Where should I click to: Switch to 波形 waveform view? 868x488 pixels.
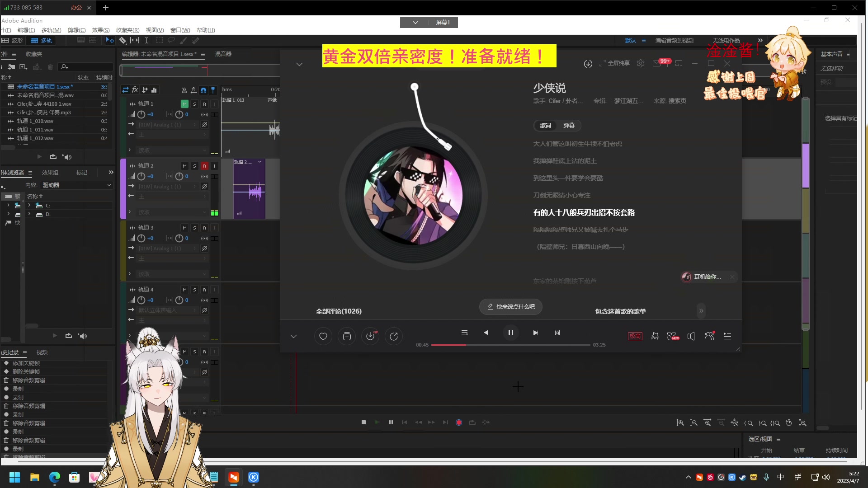pos(12,41)
